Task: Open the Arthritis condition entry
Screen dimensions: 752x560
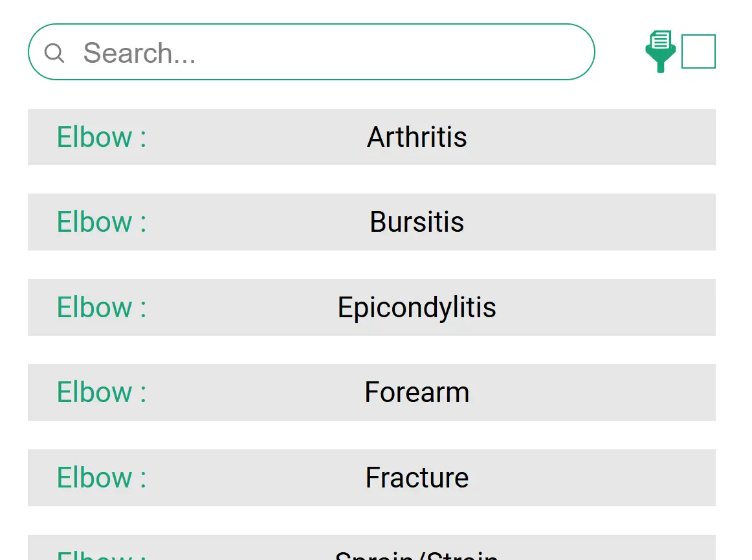Action: (417, 137)
